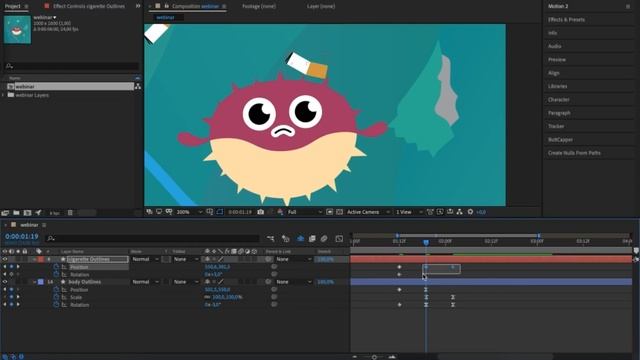Click the composition mini-flowchart icon in timeline
Screen dimensions: 640x360
(x=270, y=238)
